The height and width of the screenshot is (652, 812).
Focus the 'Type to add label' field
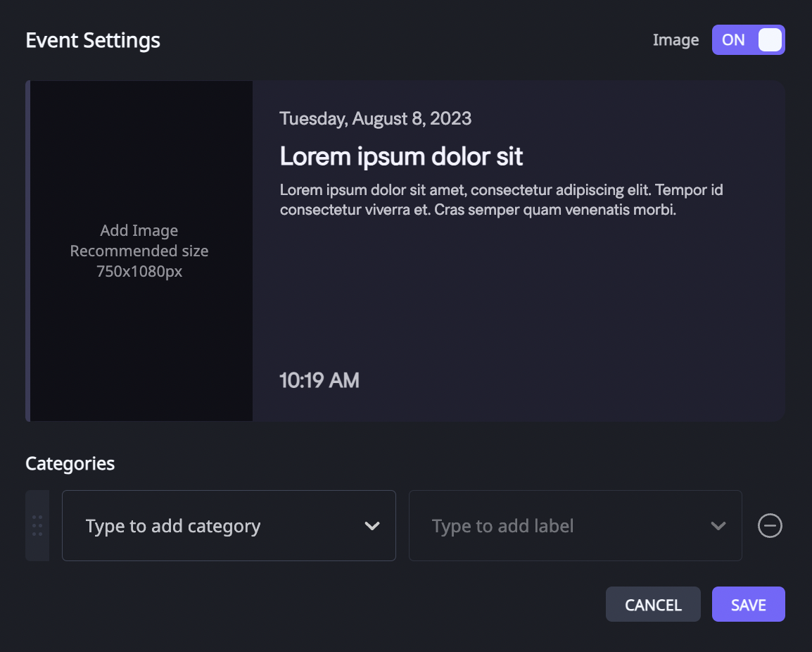click(x=576, y=525)
